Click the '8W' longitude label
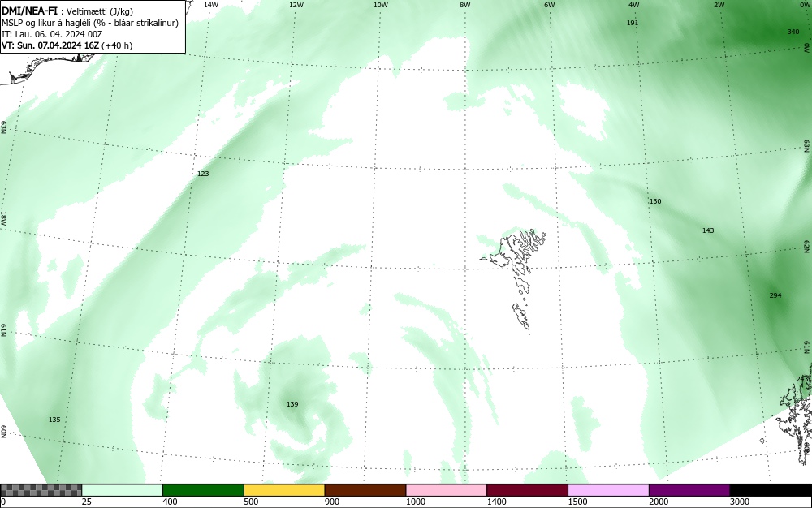This screenshot has width=812, height=508. [465, 5]
